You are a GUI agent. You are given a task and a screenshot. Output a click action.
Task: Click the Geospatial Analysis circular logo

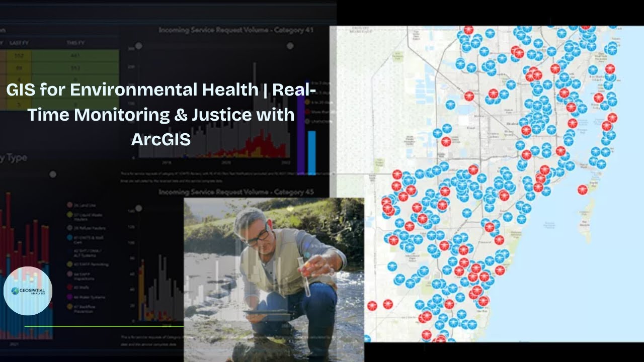click(x=28, y=291)
